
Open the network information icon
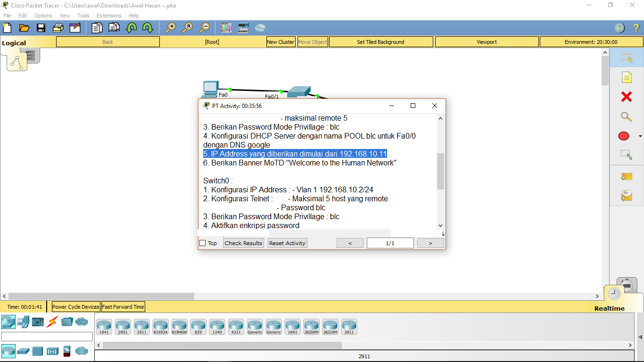pyautogui.click(x=620, y=28)
